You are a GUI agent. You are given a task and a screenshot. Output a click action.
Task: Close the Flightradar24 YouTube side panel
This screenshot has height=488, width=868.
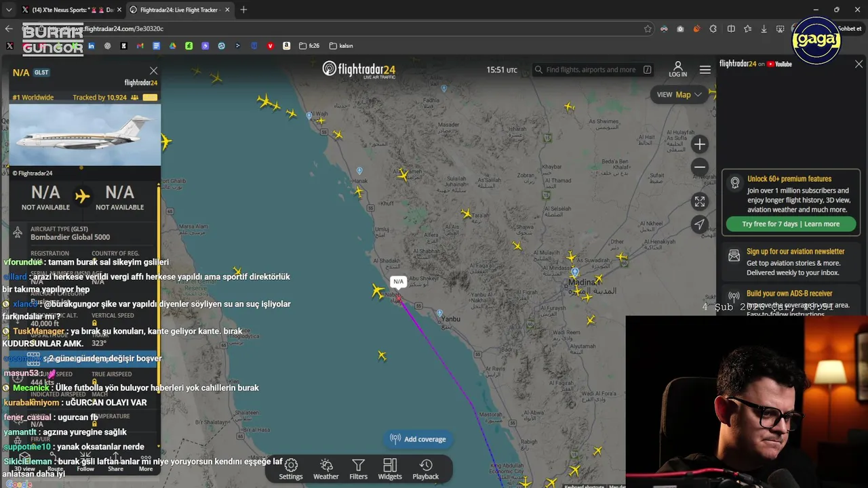click(859, 64)
